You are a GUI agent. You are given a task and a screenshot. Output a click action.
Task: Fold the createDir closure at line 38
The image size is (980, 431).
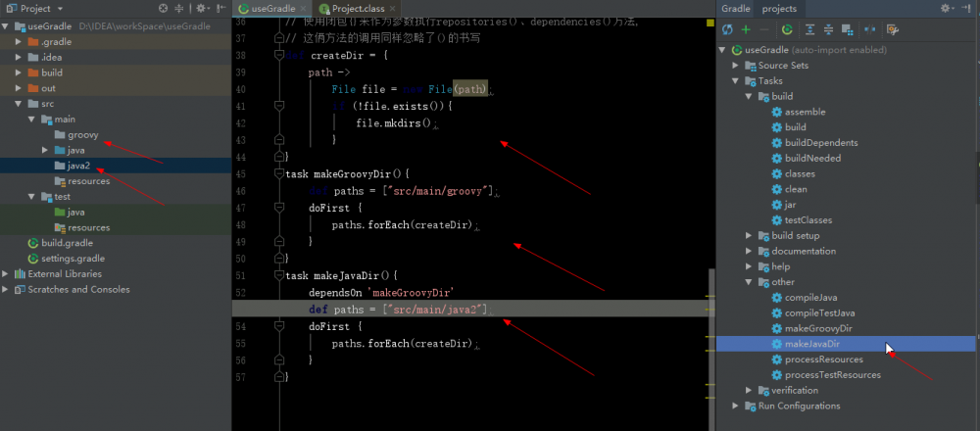279,55
